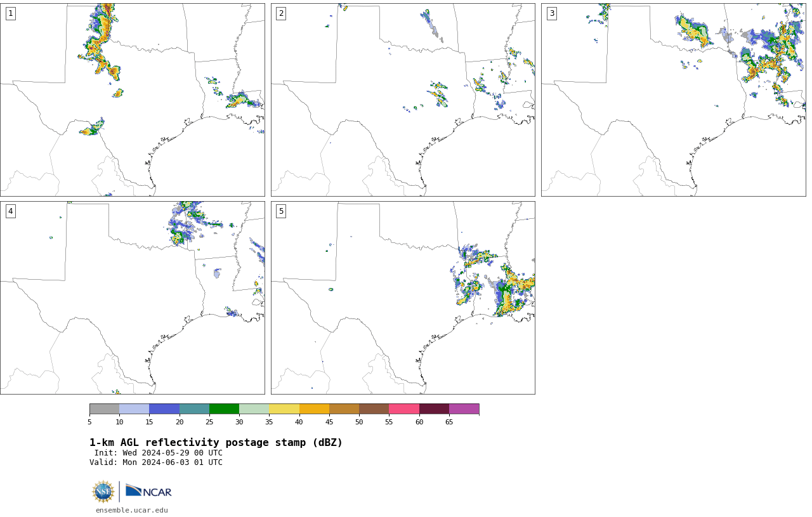
Task: Click the "1-km AGL reflectivity postage stamp (dBZ)" title
Action: [216, 443]
